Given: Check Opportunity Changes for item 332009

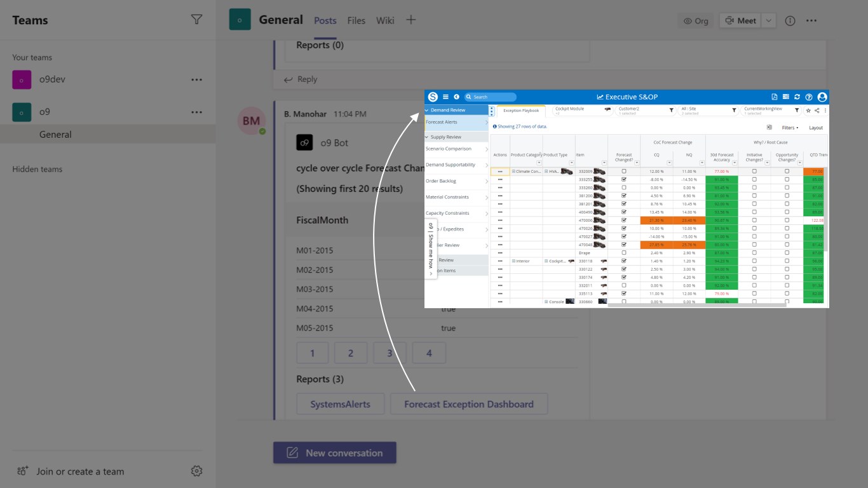Looking at the screenshot, I should [787, 172].
